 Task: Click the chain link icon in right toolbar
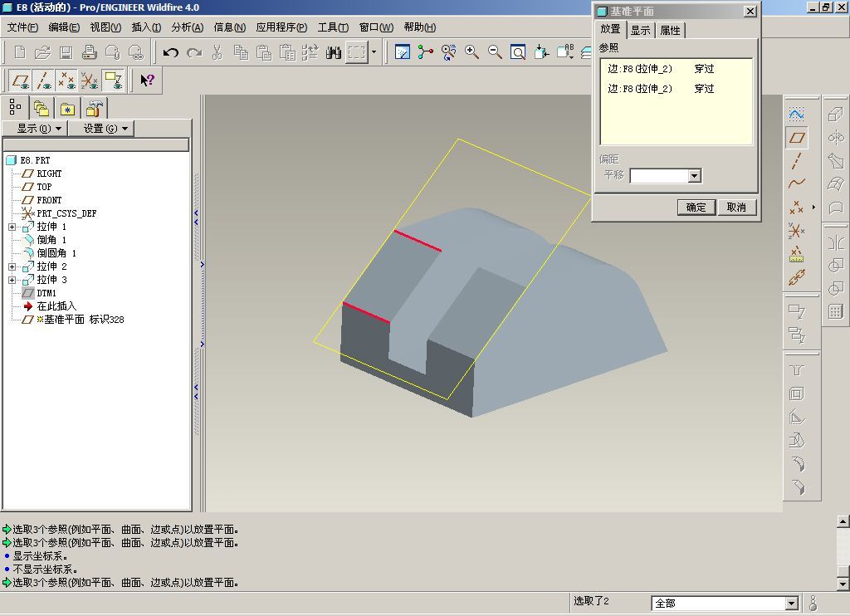(796, 277)
